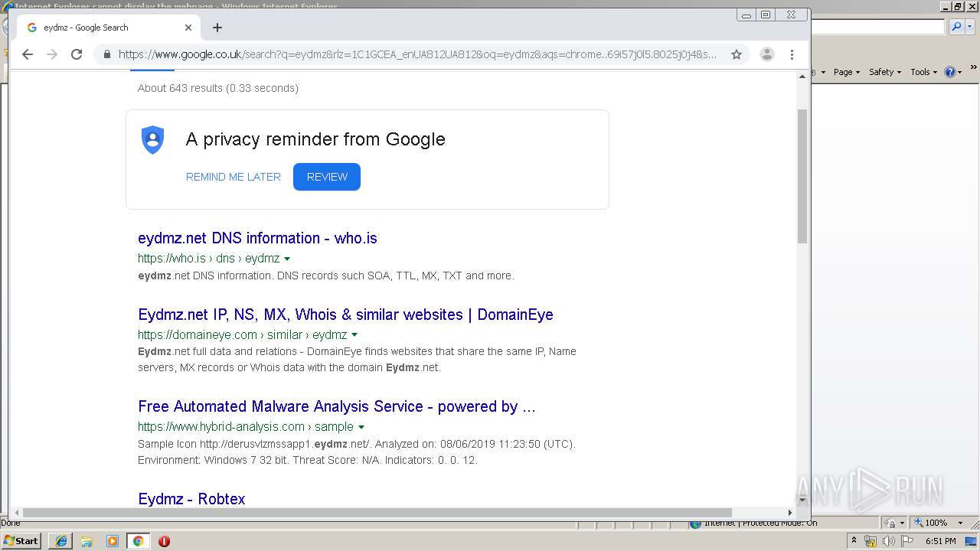Launch Windows Media Player from taskbar

click(113, 541)
